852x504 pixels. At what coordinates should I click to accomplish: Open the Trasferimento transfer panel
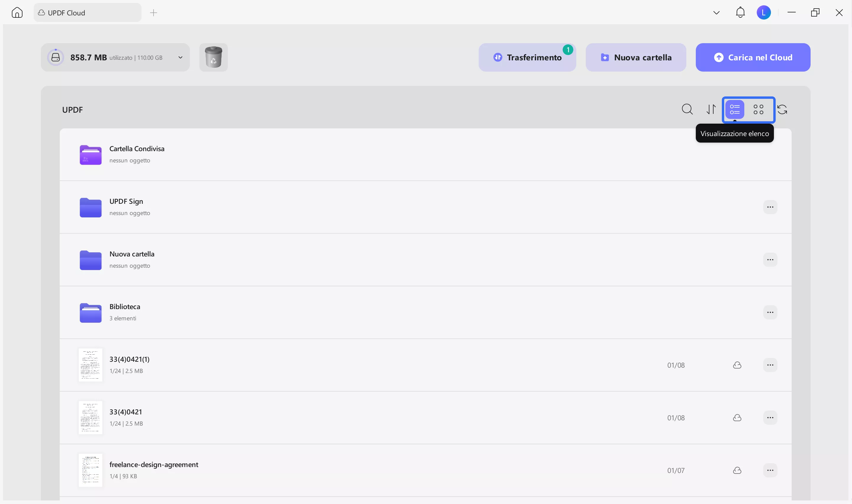click(x=527, y=57)
